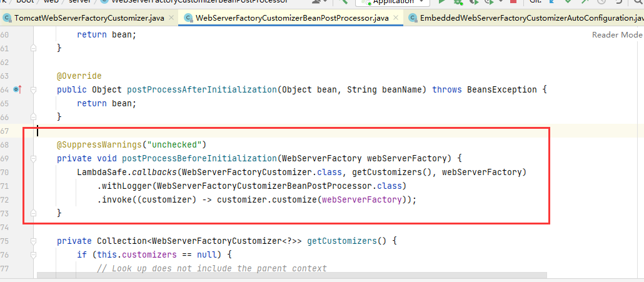Click WebServerFactoryCustomizer.class on line 70
Screen dimensions: 644x282
[x=261, y=172]
